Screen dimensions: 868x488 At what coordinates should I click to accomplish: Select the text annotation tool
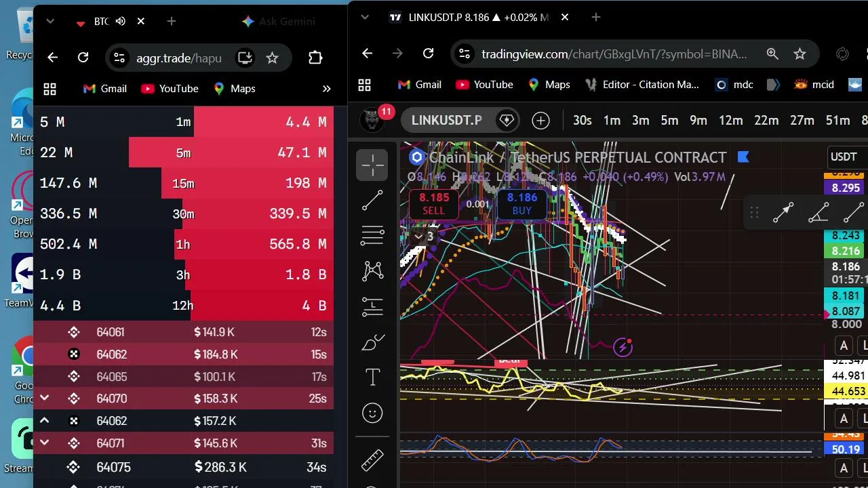pos(372,378)
